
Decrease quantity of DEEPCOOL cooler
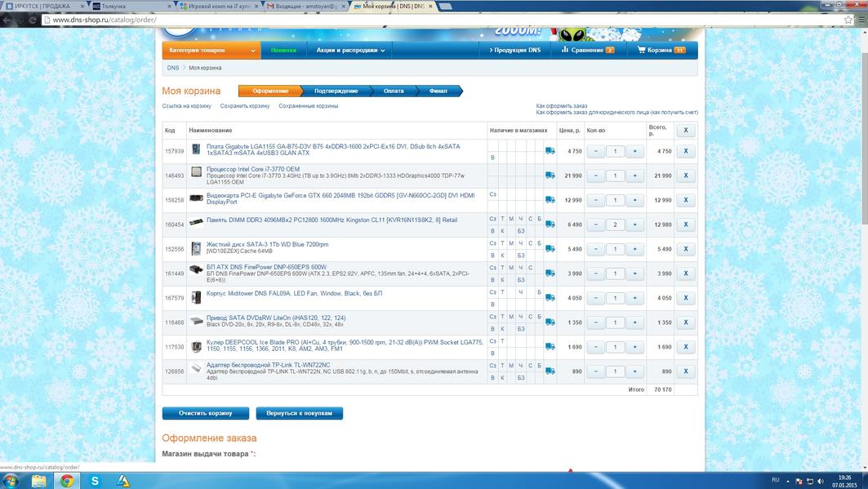[595, 347]
